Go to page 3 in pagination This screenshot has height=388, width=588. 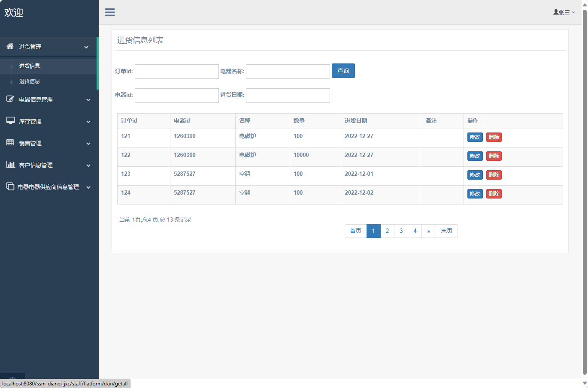pos(401,231)
